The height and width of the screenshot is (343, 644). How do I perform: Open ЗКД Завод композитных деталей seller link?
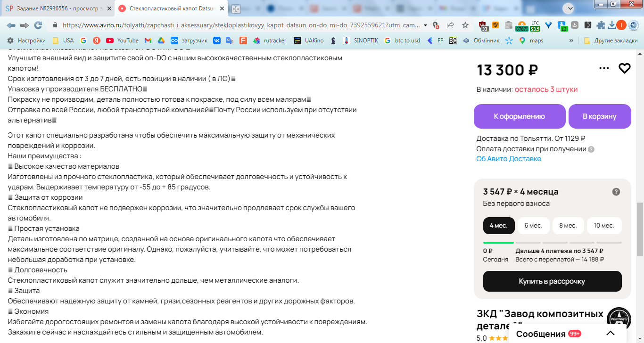point(540,319)
